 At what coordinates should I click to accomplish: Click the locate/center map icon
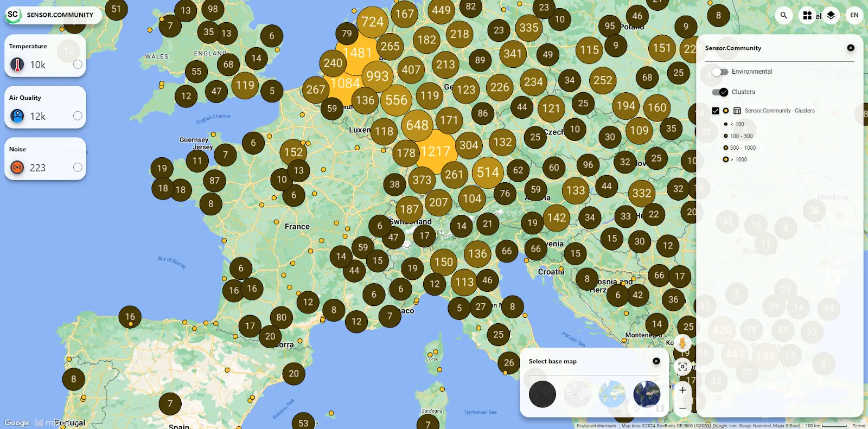(682, 367)
